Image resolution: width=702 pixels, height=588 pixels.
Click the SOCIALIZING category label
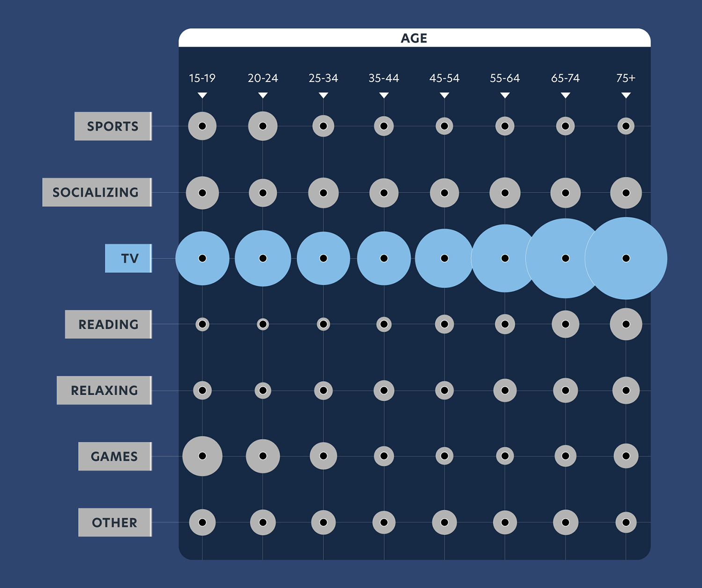(97, 192)
